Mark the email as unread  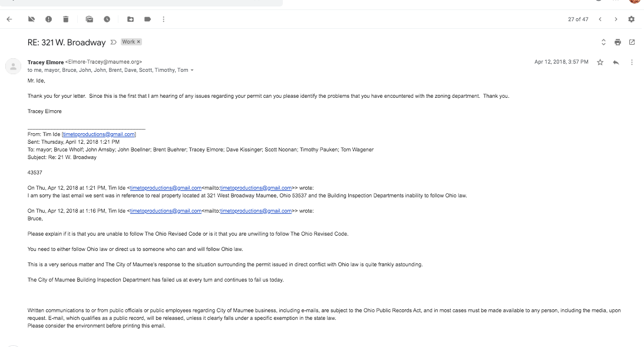pos(90,19)
